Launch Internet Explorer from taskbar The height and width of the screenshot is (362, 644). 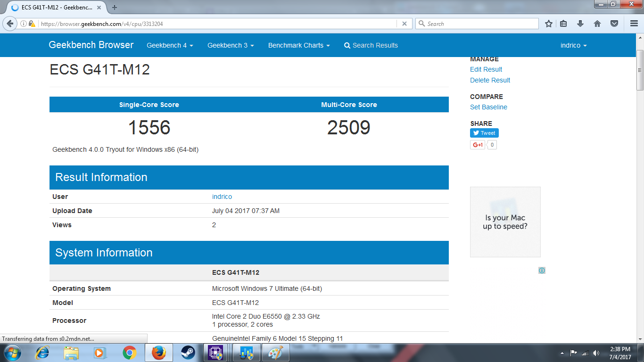pos(42,353)
